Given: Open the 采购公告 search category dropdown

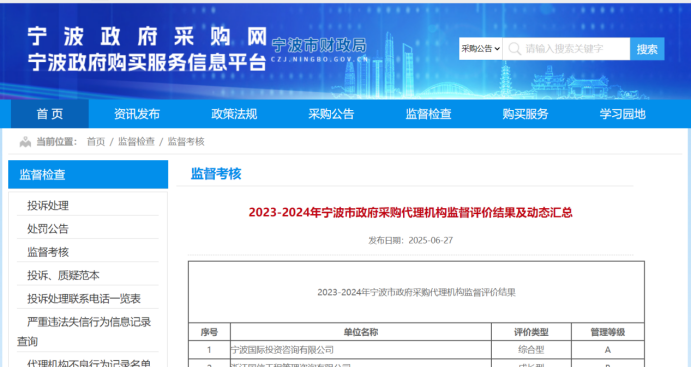Looking at the screenshot, I should [x=480, y=49].
